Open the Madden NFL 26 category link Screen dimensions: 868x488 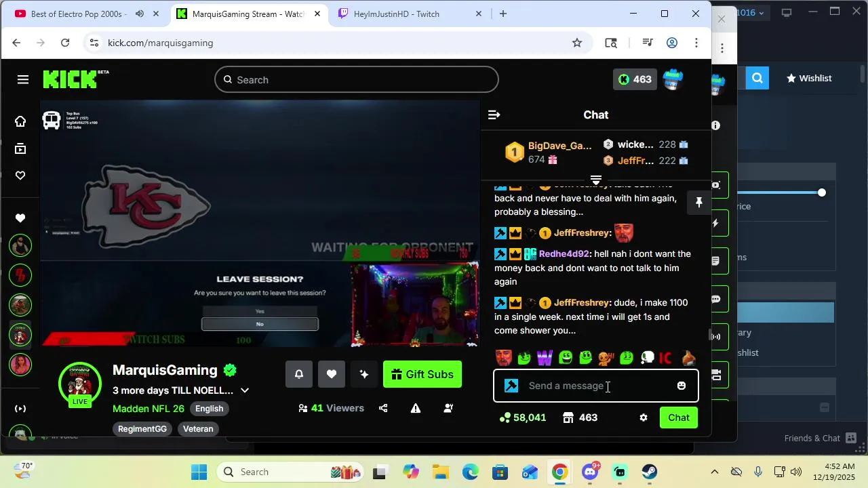pyautogui.click(x=149, y=409)
